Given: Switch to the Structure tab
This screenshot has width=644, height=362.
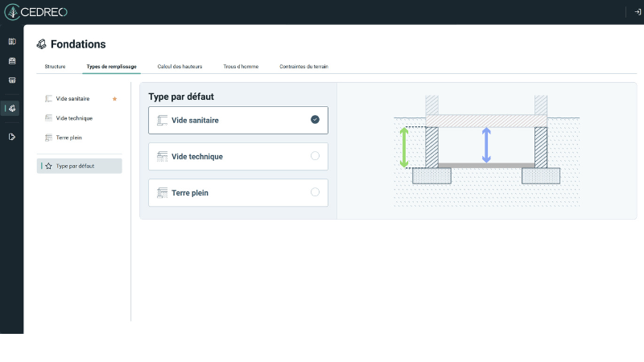Looking at the screenshot, I should click(55, 67).
